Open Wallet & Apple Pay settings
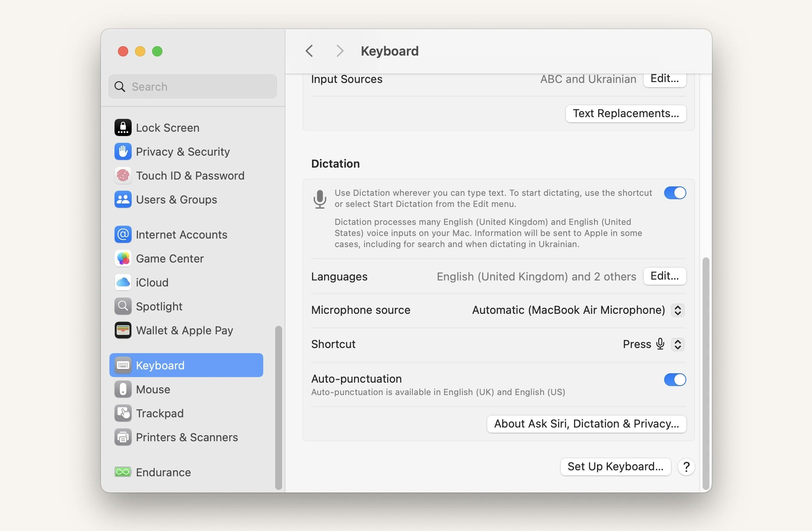The image size is (812, 531). coord(186,330)
